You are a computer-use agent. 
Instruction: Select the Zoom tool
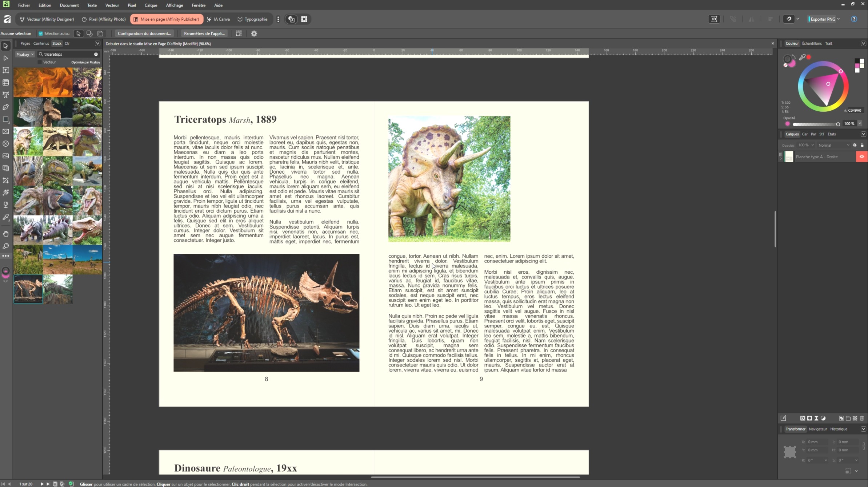coord(6,246)
